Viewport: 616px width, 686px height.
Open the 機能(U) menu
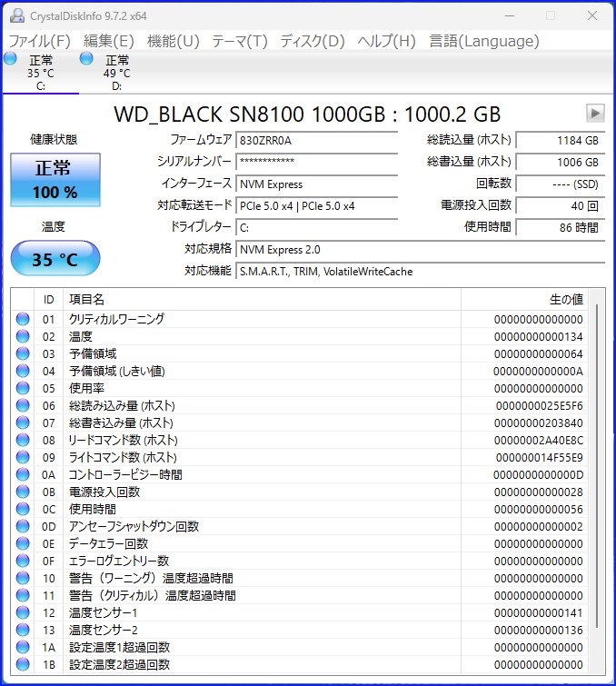[174, 41]
